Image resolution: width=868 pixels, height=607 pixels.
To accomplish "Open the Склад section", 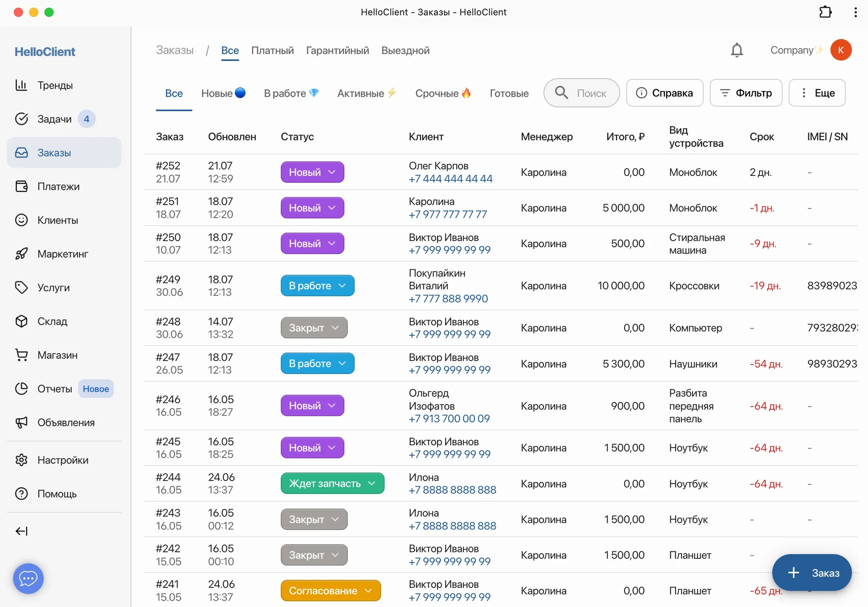I will 52,321.
